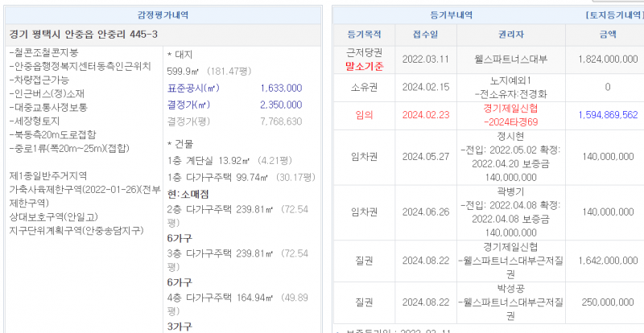Open the 경기제일신협 -2024타경69 case link

(511, 114)
